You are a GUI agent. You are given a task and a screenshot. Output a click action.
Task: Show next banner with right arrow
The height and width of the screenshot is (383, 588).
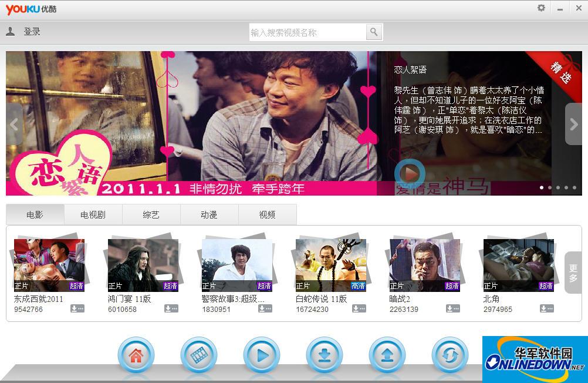coord(573,124)
